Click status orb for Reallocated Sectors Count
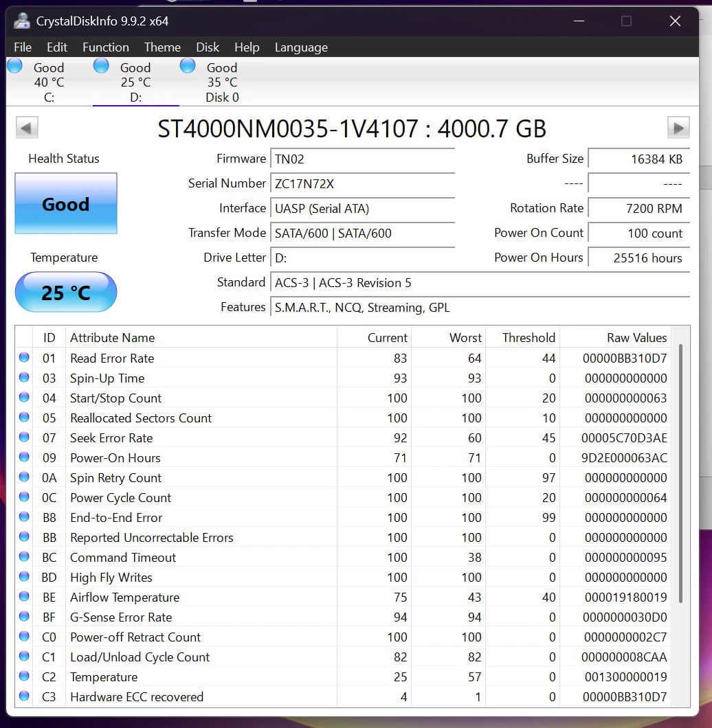Screen dimensions: 712x728 (x=24, y=418)
